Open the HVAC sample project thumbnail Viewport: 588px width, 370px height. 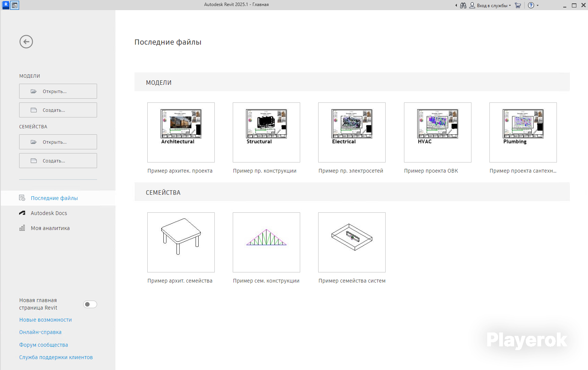click(438, 132)
